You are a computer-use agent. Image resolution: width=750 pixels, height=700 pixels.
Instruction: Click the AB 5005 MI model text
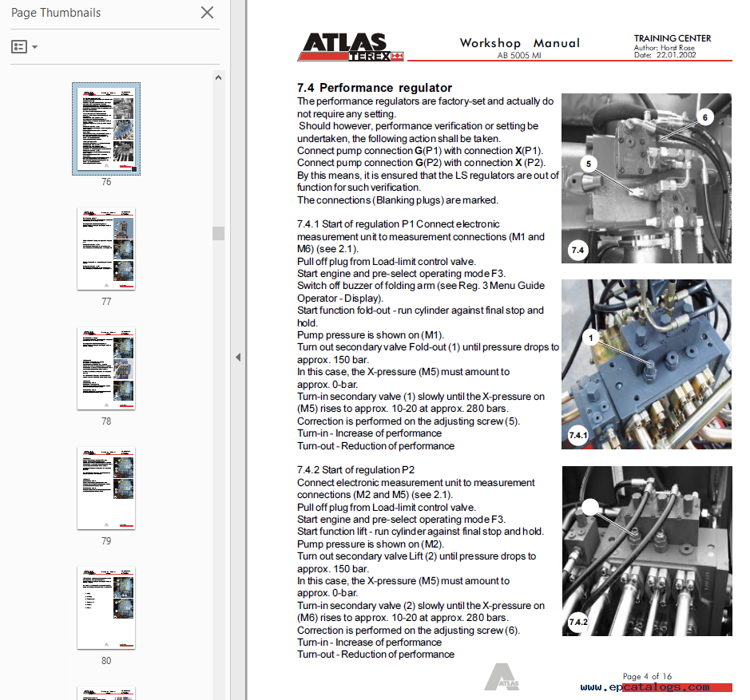pos(519,55)
